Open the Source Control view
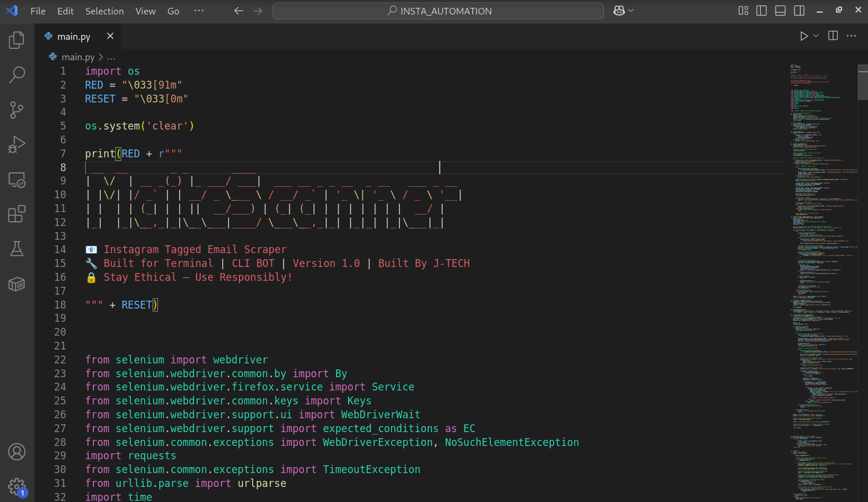 click(17, 110)
